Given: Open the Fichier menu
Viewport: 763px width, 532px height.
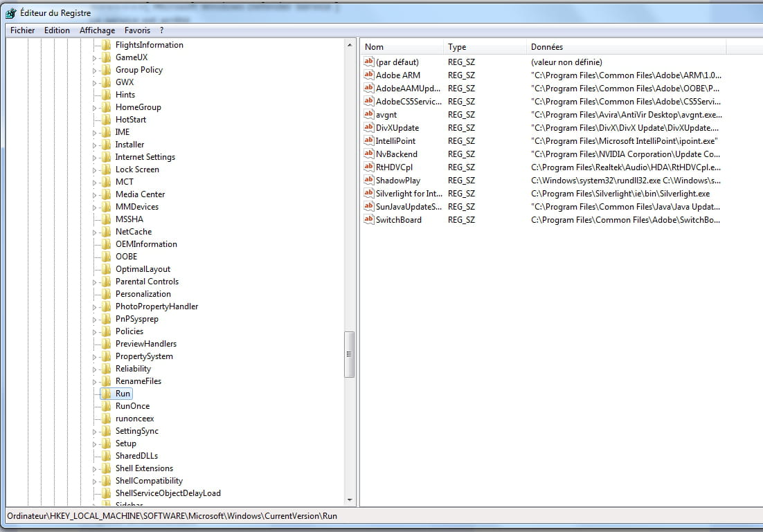Looking at the screenshot, I should pos(22,30).
